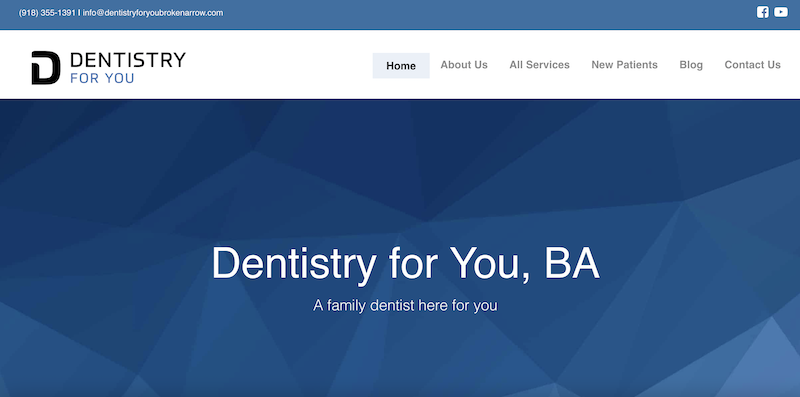The width and height of the screenshot is (800, 397).
Task: Open the Facebook page icon
Action: click(762, 12)
